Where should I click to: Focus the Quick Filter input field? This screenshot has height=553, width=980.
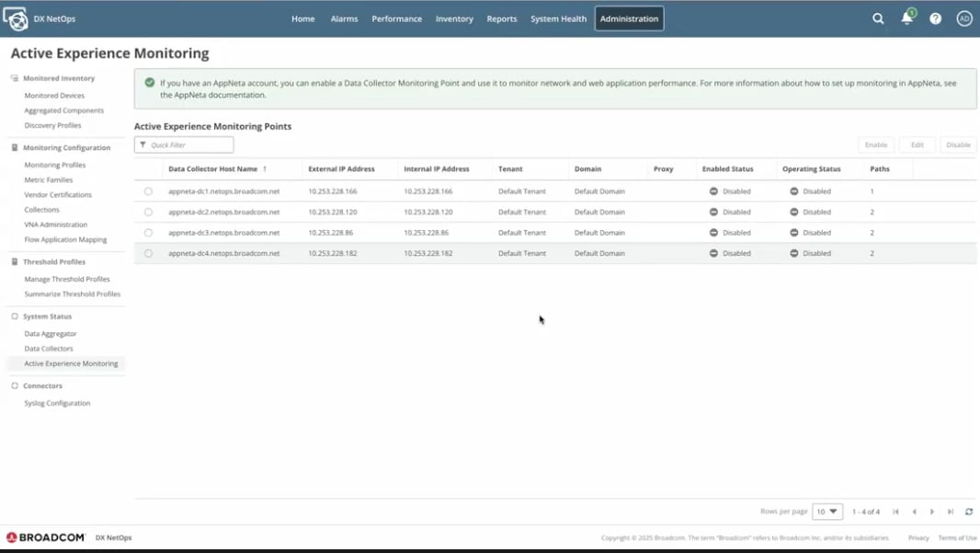coord(184,144)
